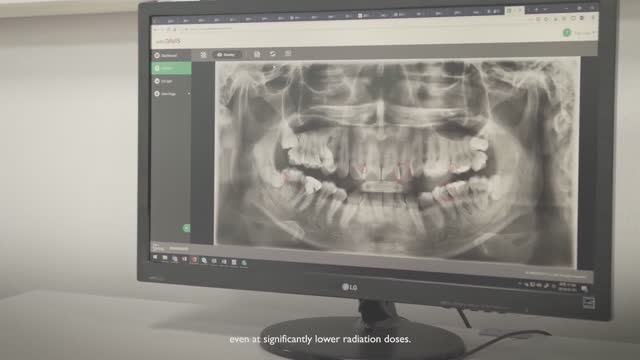Click the new tab plus button

[536, 9]
